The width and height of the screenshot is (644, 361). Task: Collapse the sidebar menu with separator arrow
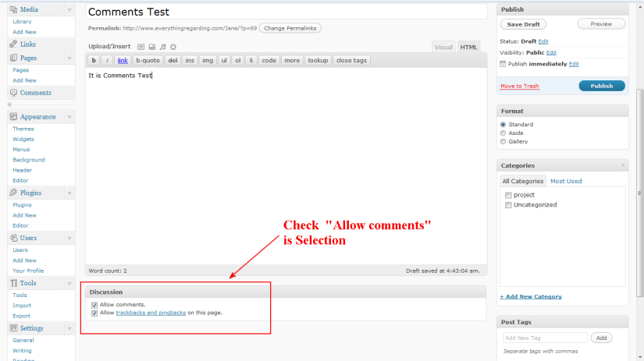coord(10,104)
